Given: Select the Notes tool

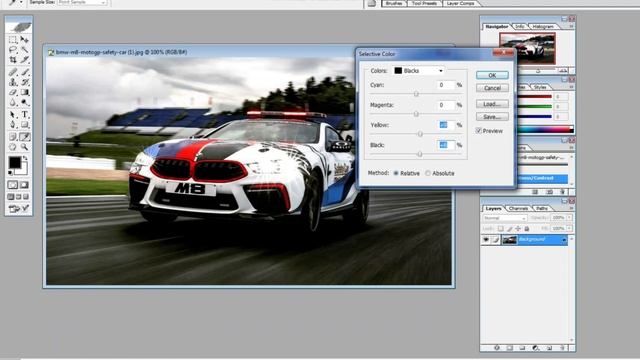Looking at the screenshot, I should pyautogui.click(x=13, y=137).
